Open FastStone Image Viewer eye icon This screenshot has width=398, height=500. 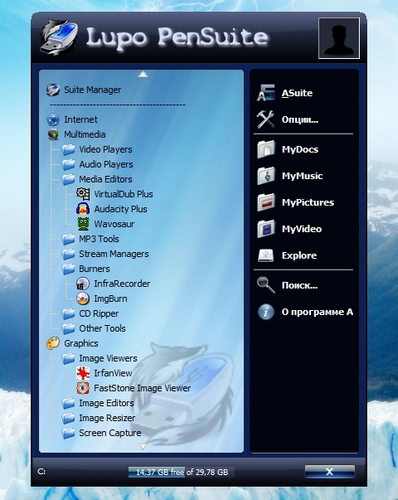coord(83,388)
